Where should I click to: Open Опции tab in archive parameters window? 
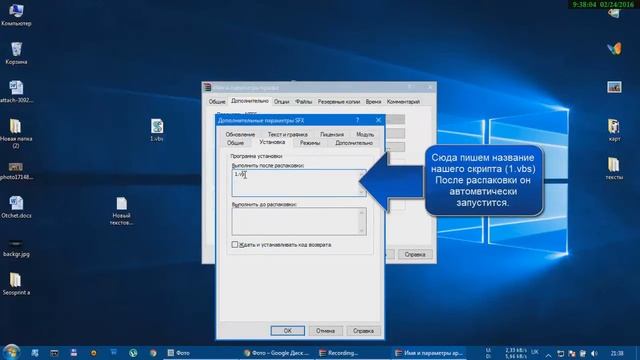pyautogui.click(x=281, y=102)
